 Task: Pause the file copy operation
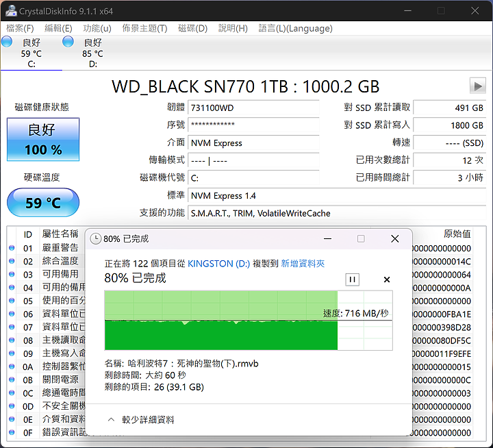pyautogui.click(x=352, y=279)
